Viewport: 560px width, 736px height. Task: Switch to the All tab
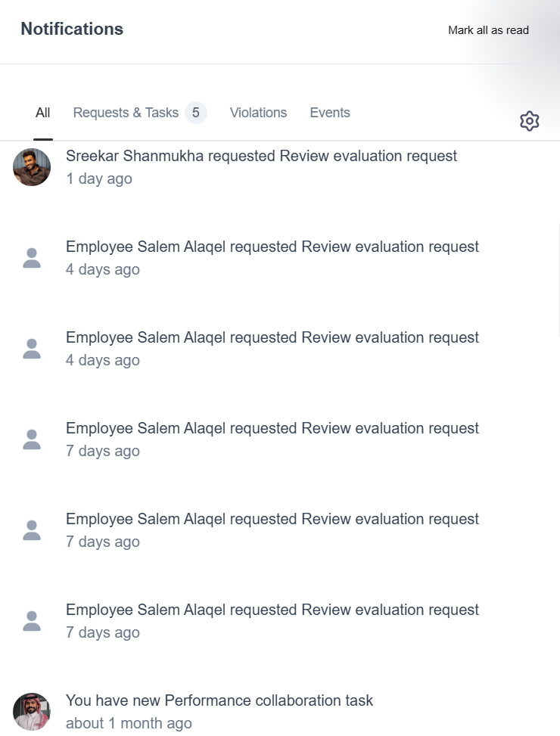click(x=42, y=113)
